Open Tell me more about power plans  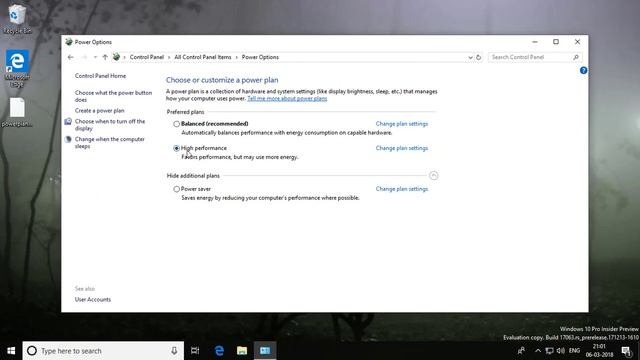coord(287,98)
